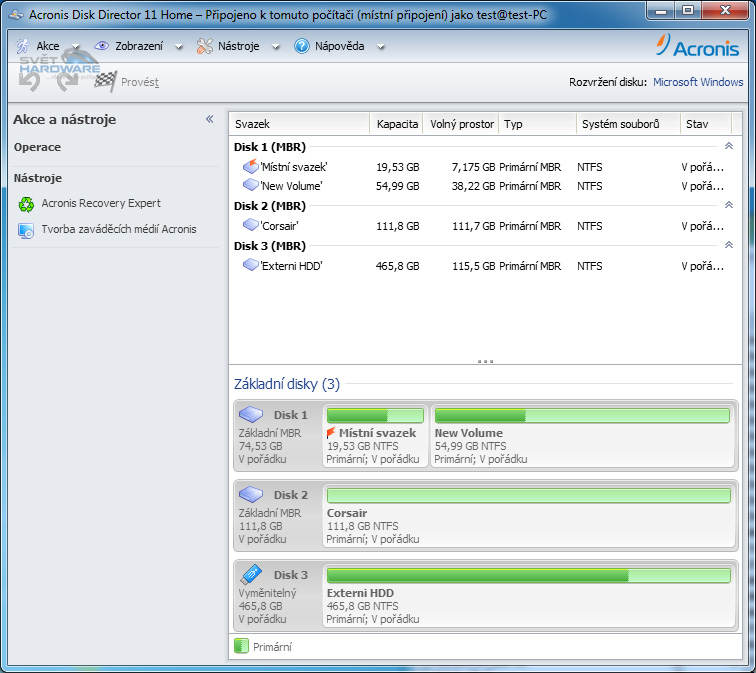Collapse the Akce a nástroje sidebar

pyautogui.click(x=210, y=119)
